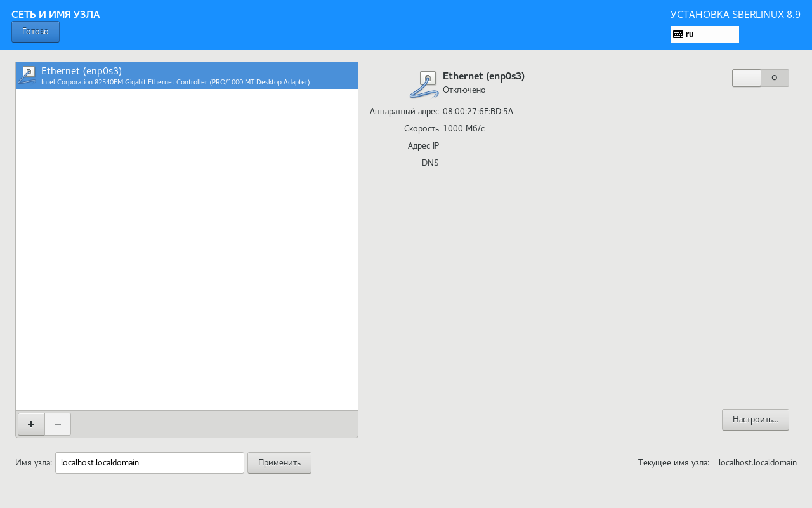This screenshot has height=508, width=812.
Task: Click the 1000 Мб/с speed value
Action: [464, 129]
